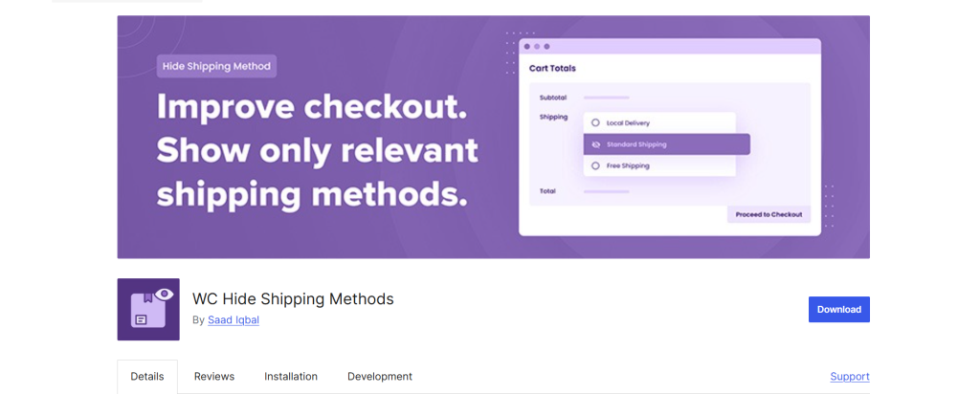
Task: Click the WC Hide Shipping Methods plugin icon
Action: [148, 309]
